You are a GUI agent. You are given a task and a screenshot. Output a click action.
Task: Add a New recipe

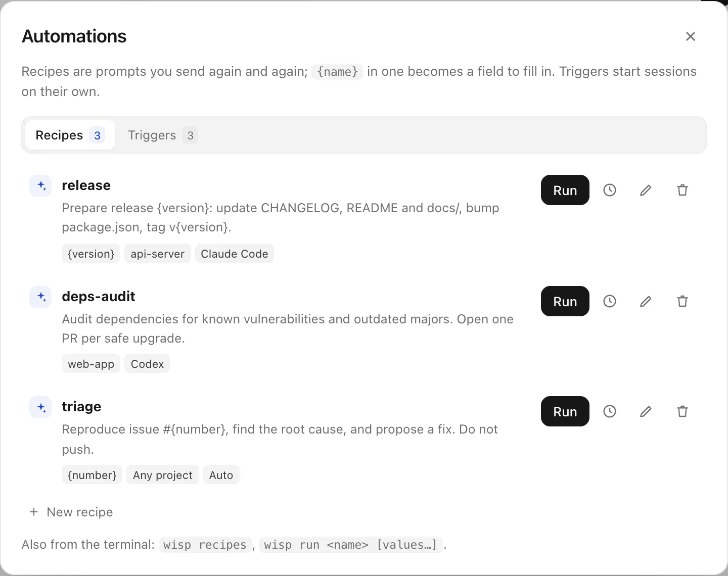point(71,512)
